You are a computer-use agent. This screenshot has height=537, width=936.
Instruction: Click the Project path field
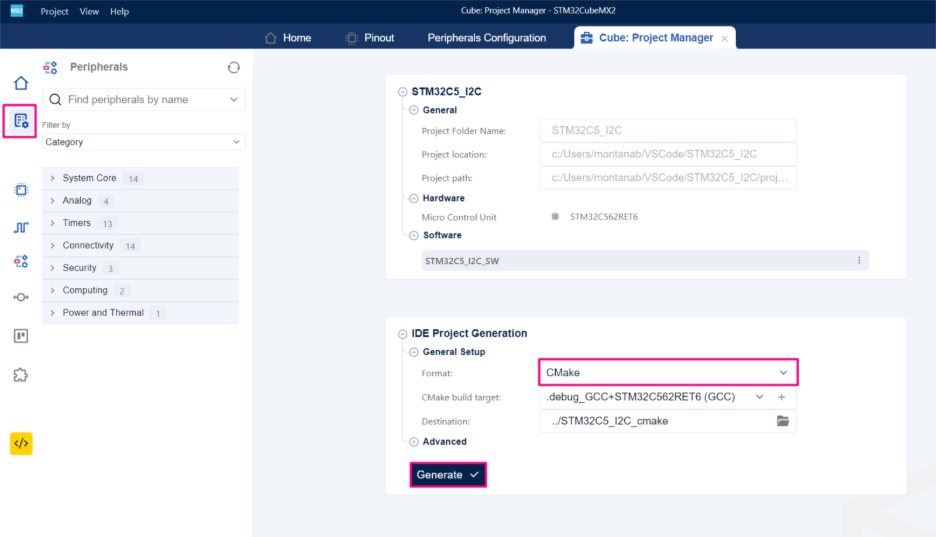[668, 178]
